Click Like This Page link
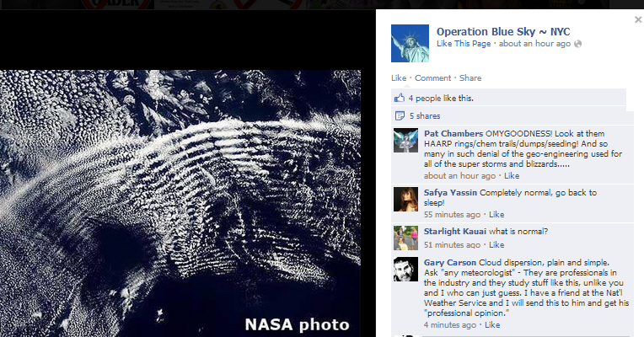This screenshot has height=337, width=644. tap(464, 44)
